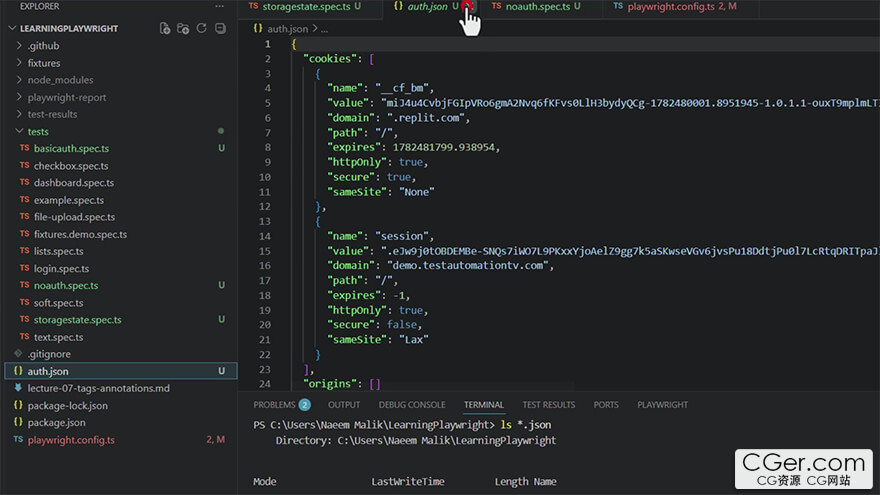Open the OUTPUT panel tab
The width and height of the screenshot is (880, 495).
coord(344,405)
